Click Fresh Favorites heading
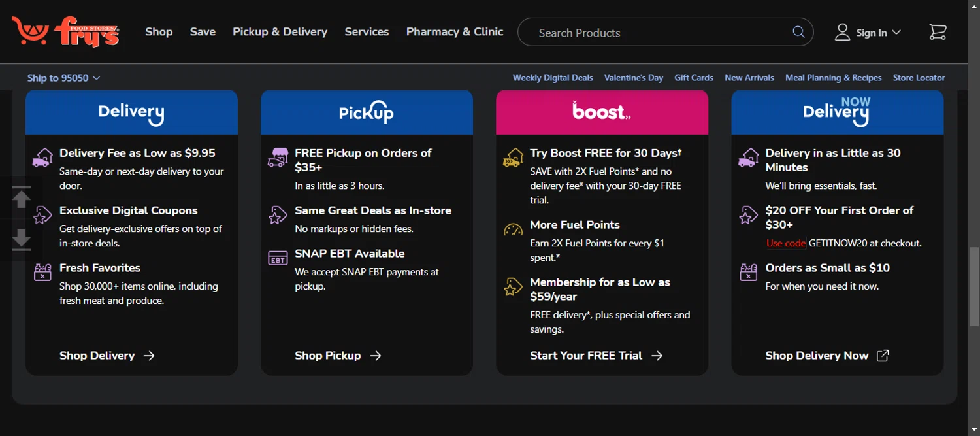Image resolution: width=980 pixels, height=436 pixels. point(100,268)
